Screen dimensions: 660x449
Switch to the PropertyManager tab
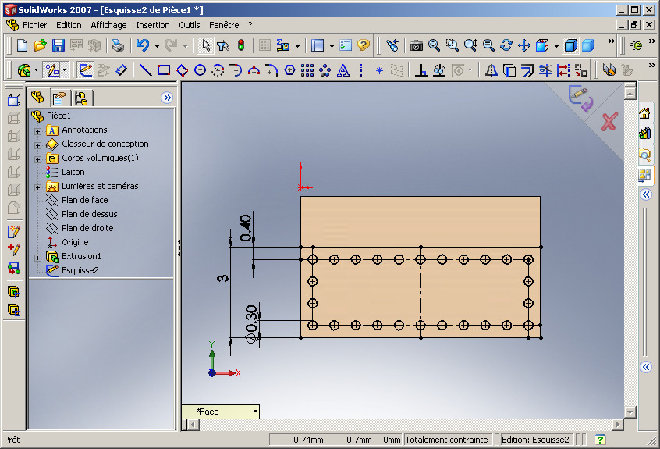pos(59,98)
